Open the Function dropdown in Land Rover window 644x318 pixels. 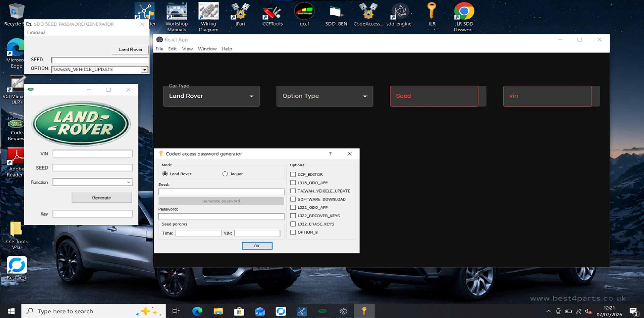pyautogui.click(x=92, y=182)
